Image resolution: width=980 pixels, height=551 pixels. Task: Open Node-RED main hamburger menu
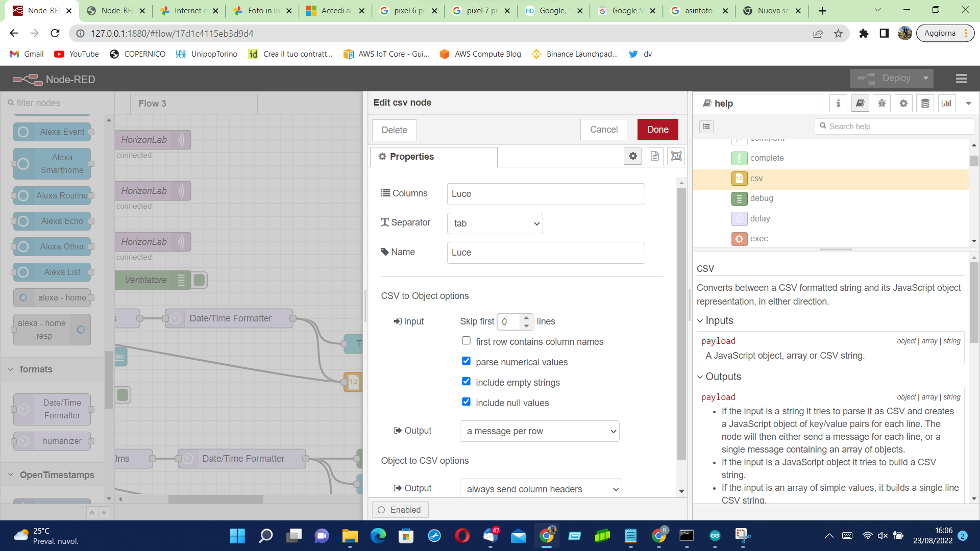[x=961, y=79]
